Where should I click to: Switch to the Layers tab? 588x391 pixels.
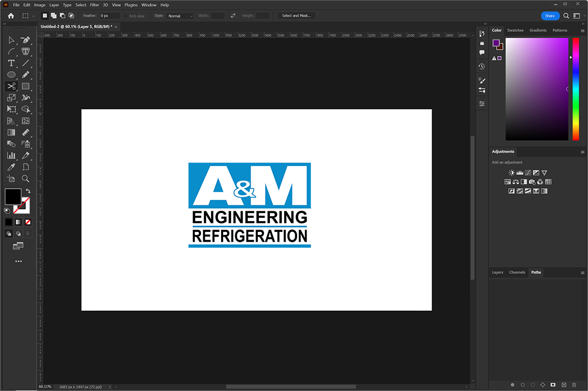[497, 272]
